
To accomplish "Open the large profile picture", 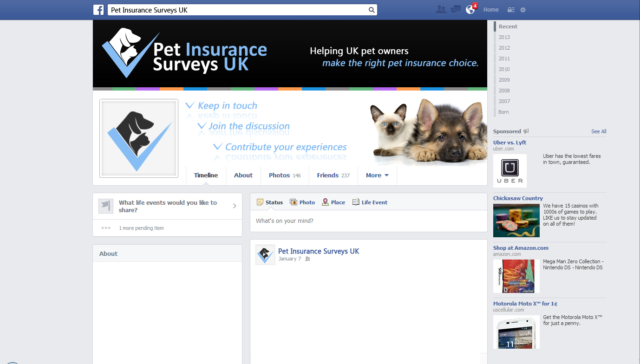I will pyautogui.click(x=139, y=138).
